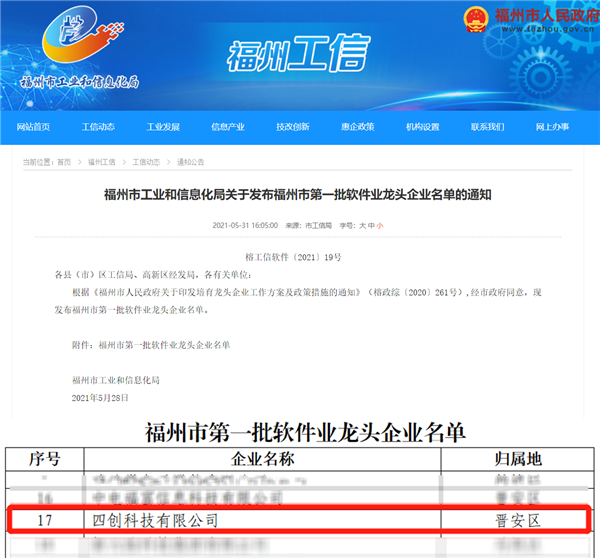Click 通知公告 in the breadcrumb trail
This screenshot has width=600, height=558.
pos(191,162)
